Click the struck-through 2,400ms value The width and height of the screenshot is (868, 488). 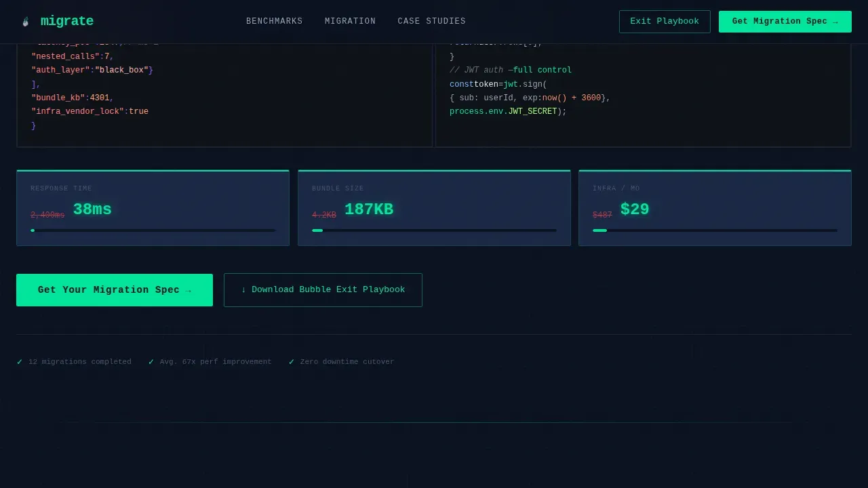pos(47,216)
